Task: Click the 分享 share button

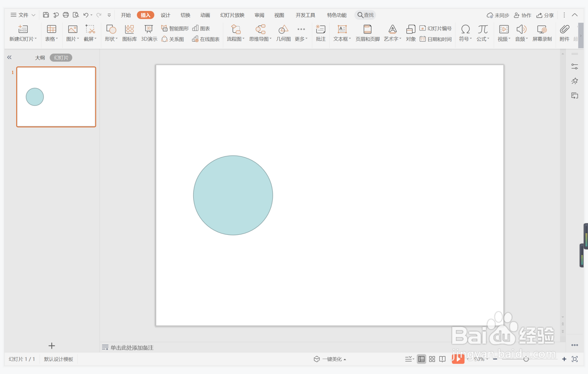Action: (545, 15)
